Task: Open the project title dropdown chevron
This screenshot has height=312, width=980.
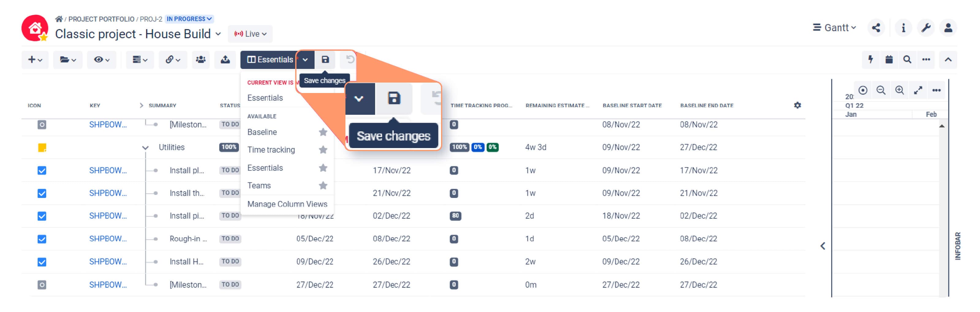Action: [x=218, y=34]
